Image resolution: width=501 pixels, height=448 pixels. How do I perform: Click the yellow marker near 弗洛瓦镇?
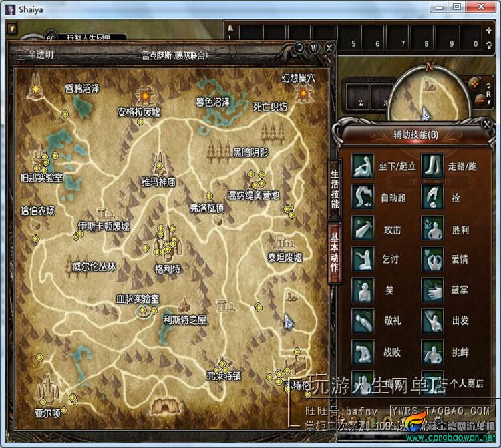(209, 195)
